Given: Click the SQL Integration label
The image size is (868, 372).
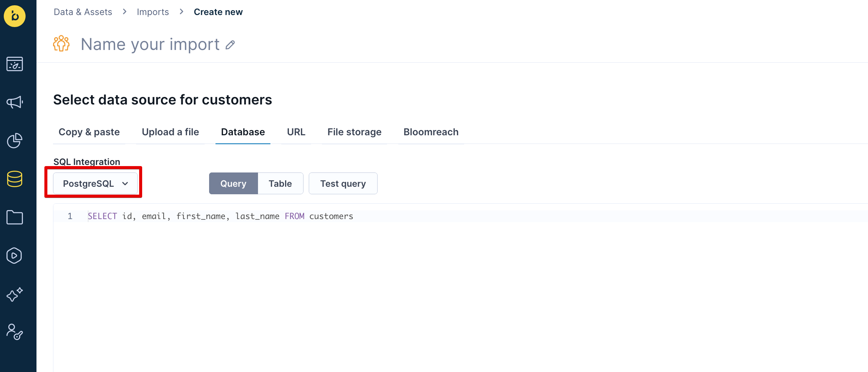Looking at the screenshot, I should click(87, 162).
